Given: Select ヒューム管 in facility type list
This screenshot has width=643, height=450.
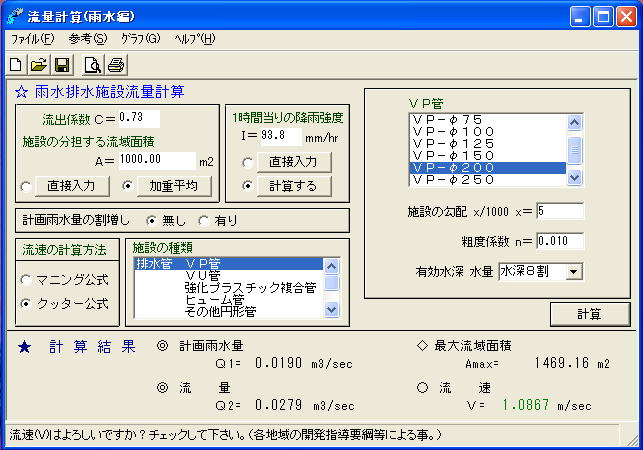Looking at the screenshot, I should coord(214,300).
